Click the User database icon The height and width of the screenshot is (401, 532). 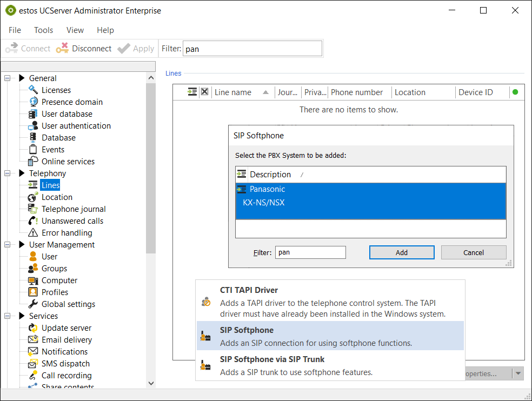[x=33, y=114]
